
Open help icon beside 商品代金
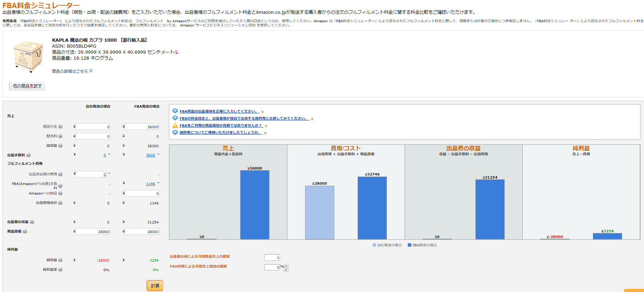click(x=60, y=127)
